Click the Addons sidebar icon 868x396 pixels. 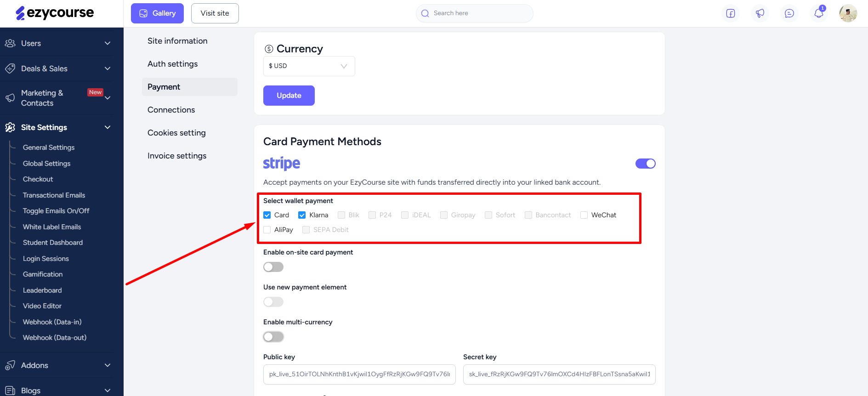[10, 365]
